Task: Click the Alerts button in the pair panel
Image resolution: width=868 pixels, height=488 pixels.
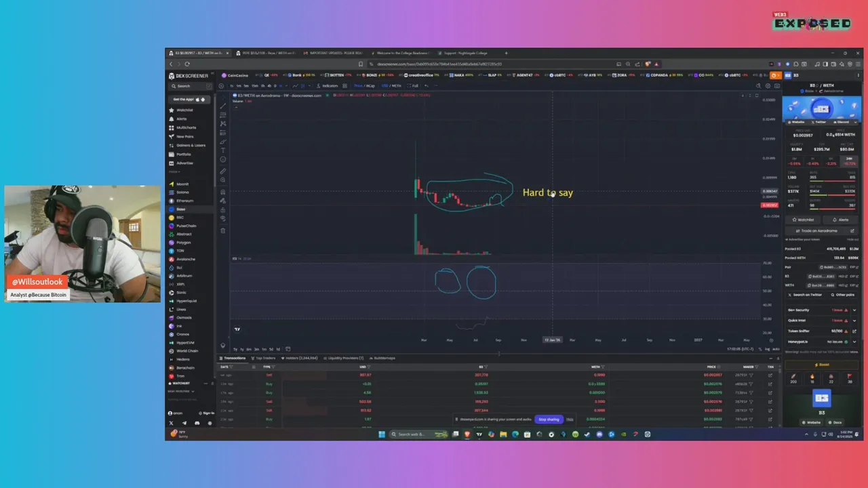Action: [x=840, y=220]
